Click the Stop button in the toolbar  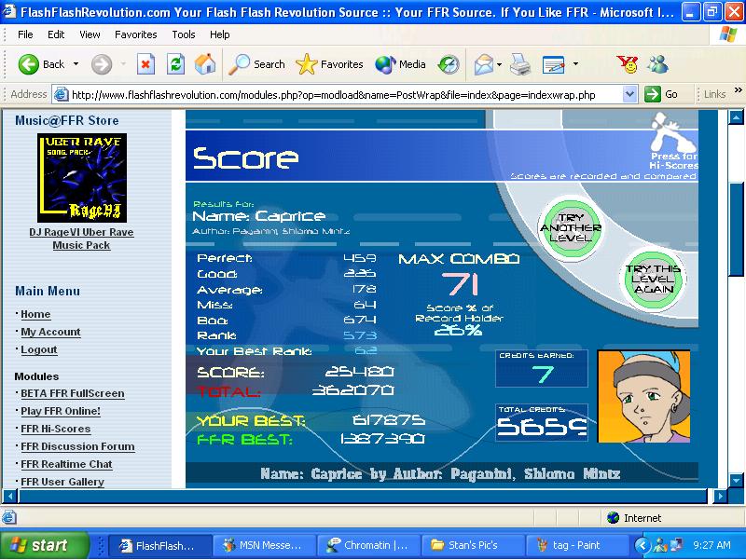[145, 64]
